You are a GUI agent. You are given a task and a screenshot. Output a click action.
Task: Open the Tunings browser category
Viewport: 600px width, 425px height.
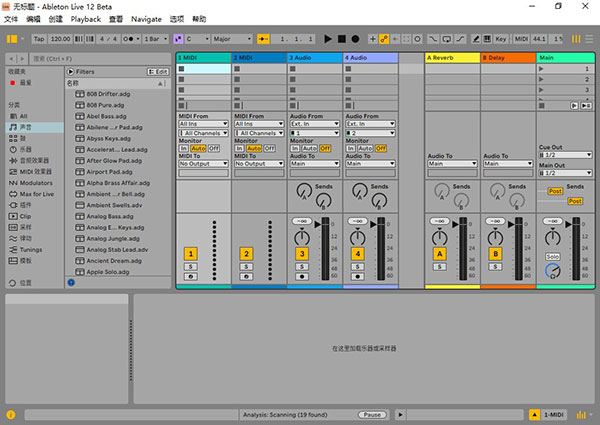[x=34, y=249]
